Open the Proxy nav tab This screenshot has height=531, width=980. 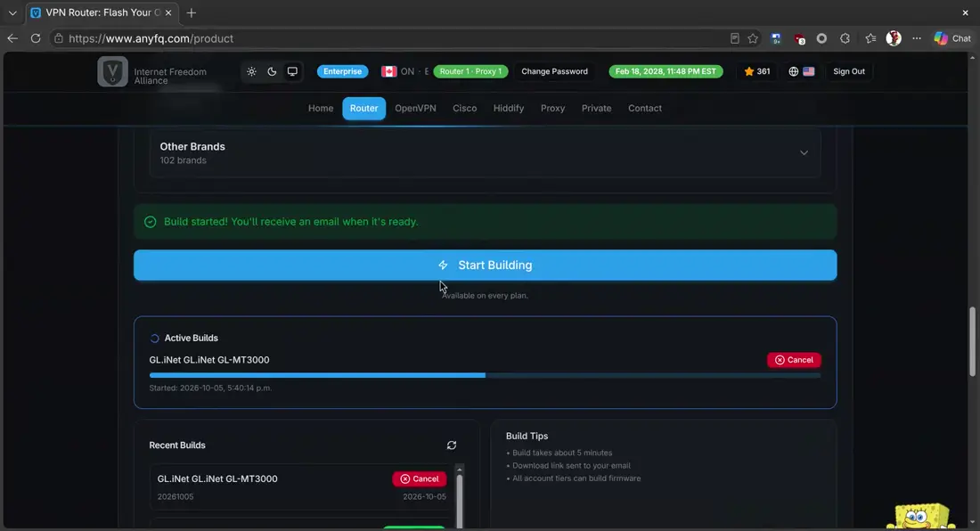(552, 108)
